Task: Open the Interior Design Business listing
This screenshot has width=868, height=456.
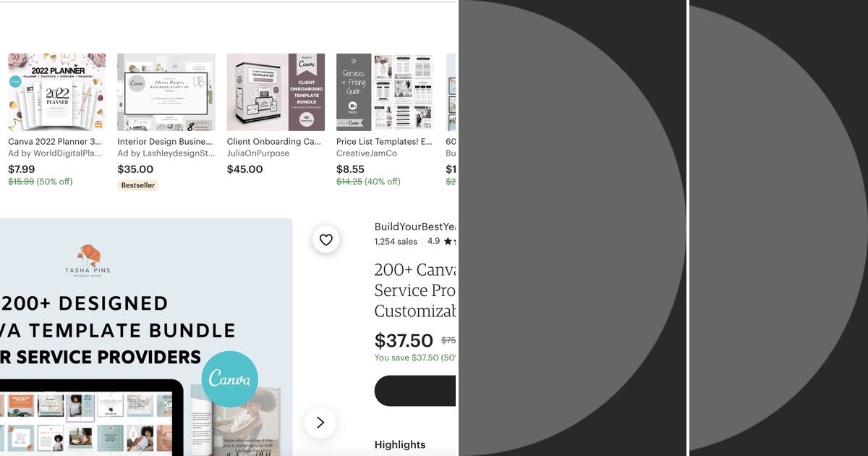Action: coord(164,141)
